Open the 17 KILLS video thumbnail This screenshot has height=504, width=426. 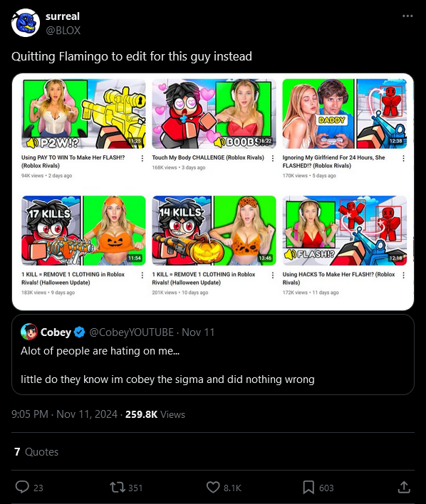tap(83, 231)
